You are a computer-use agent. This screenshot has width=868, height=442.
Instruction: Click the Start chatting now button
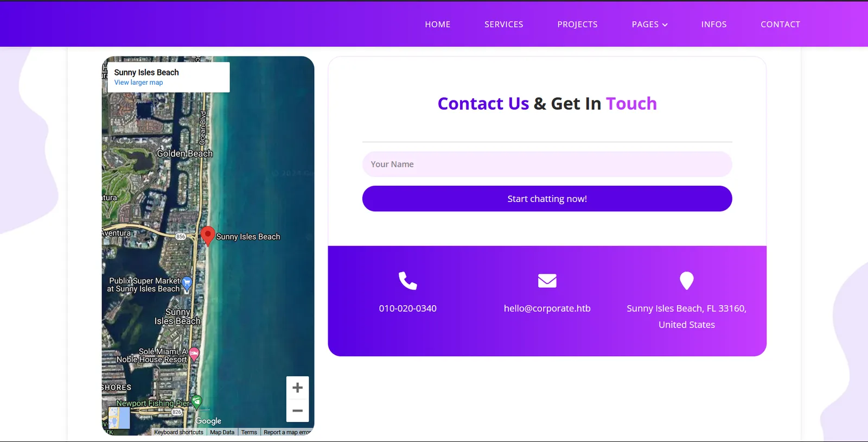[x=547, y=199]
